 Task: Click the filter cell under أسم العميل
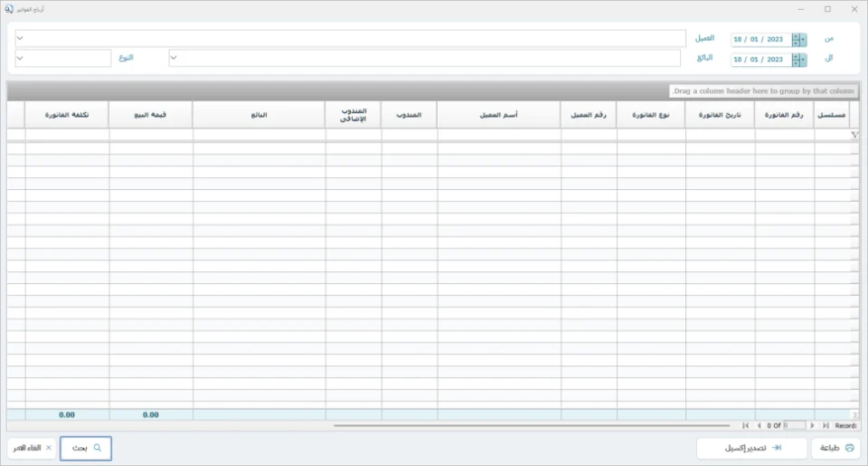[499, 135]
